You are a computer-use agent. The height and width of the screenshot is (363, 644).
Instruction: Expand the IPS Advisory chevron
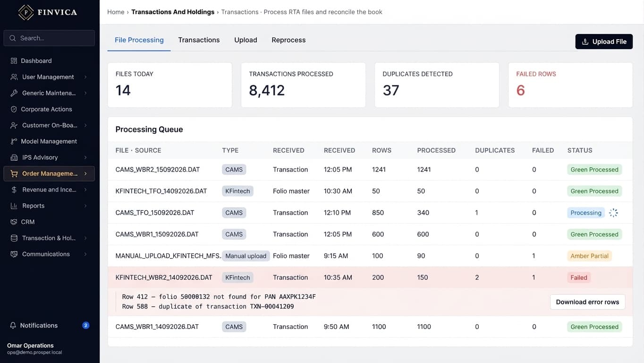pyautogui.click(x=85, y=157)
